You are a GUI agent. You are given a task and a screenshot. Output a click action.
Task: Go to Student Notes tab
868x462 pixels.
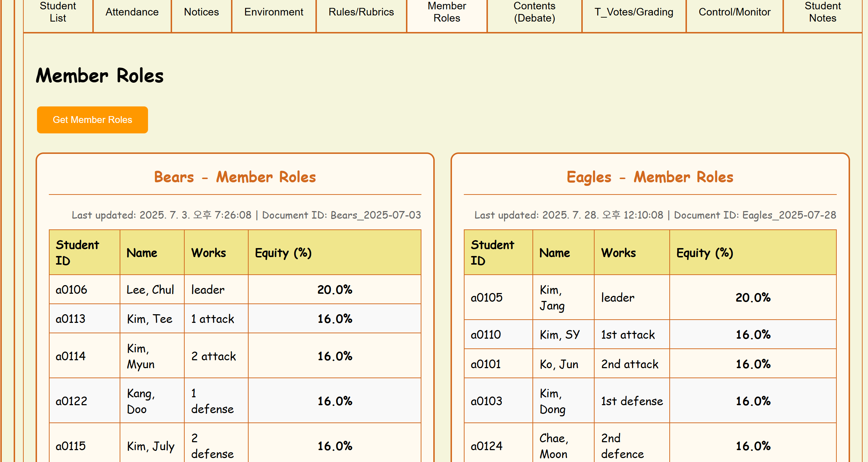point(822,12)
